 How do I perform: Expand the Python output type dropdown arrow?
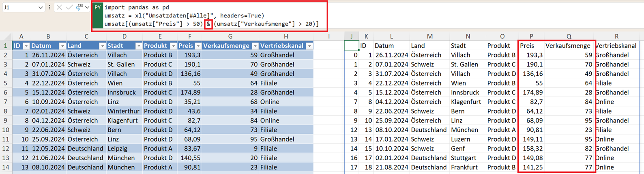click(x=87, y=7)
